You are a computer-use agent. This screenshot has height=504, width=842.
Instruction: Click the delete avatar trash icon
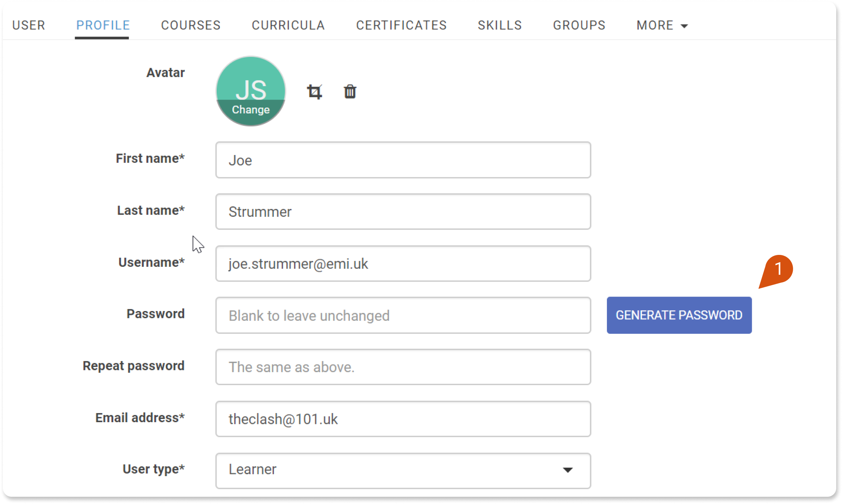point(349,91)
